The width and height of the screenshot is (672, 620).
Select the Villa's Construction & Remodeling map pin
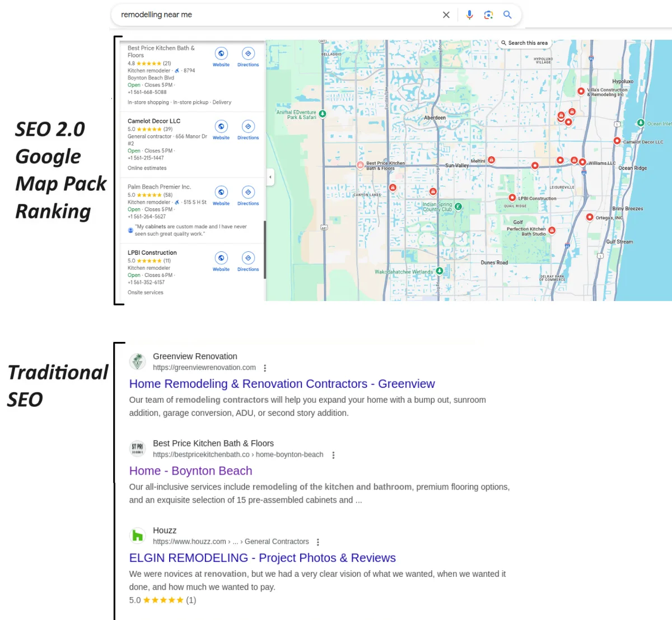point(581,91)
